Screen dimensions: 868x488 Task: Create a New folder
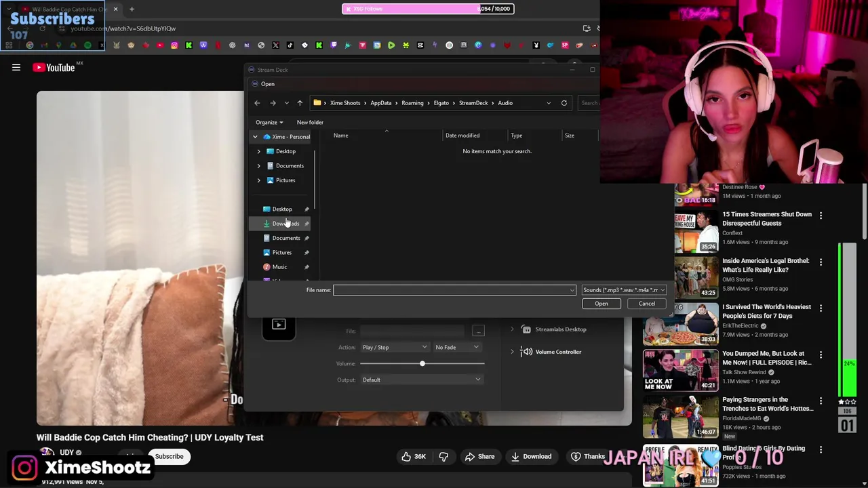click(310, 123)
